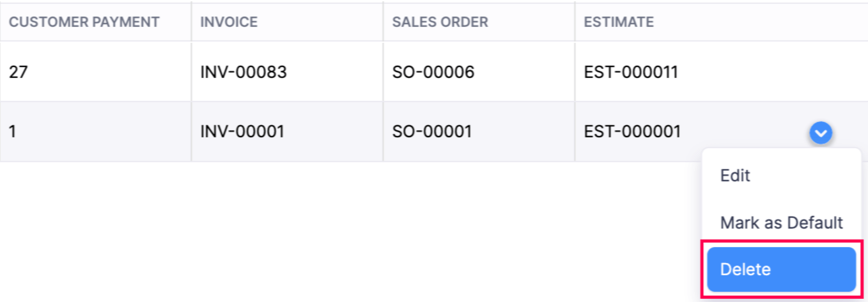This screenshot has width=868, height=302.
Task: Click the Invoice column header
Action: click(x=229, y=22)
